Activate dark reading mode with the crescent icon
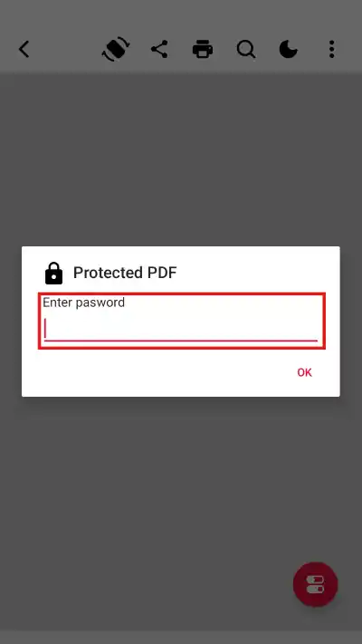 289,49
